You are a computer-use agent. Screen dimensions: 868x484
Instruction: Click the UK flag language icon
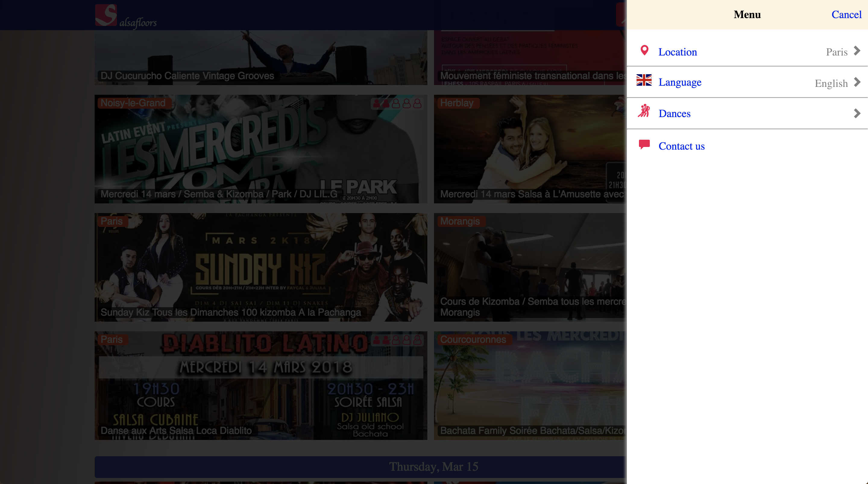tap(644, 80)
